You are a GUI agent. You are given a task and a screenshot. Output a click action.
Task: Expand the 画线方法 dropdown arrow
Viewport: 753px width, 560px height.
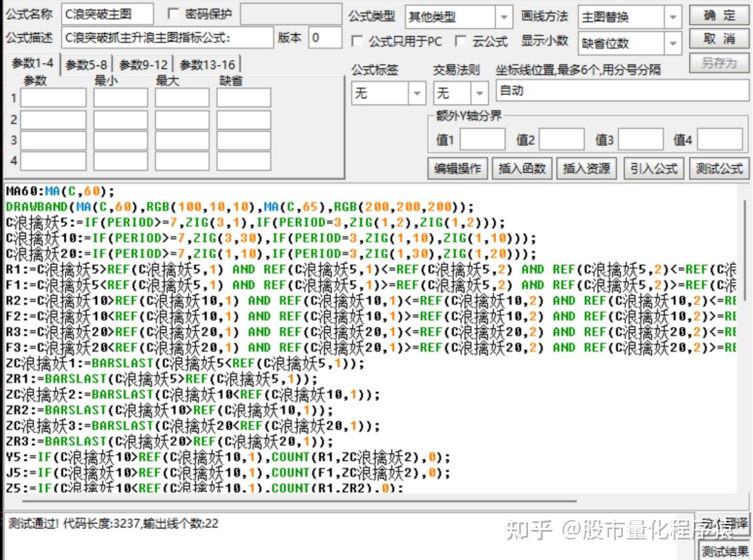[673, 17]
